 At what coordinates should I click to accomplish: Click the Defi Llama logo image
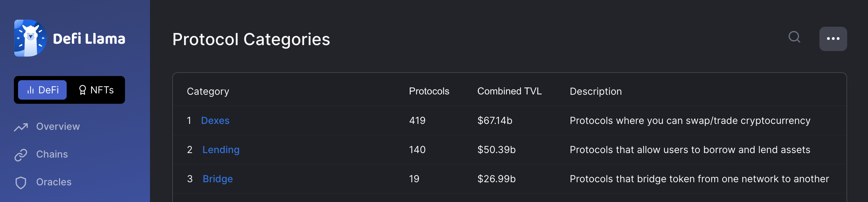pos(31,38)
